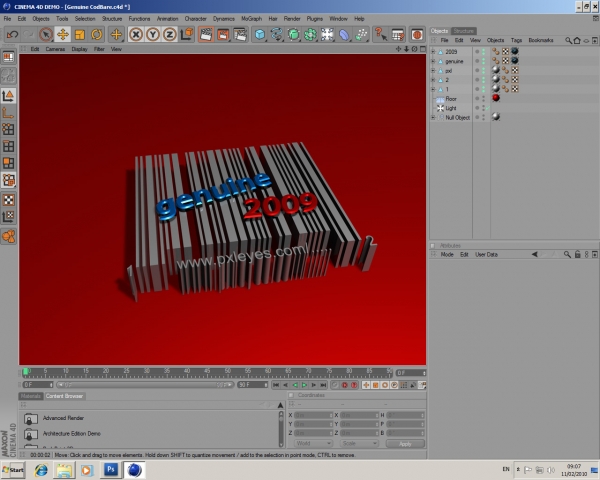Open the Scale dropdown in Coordinates

[359, 443]
